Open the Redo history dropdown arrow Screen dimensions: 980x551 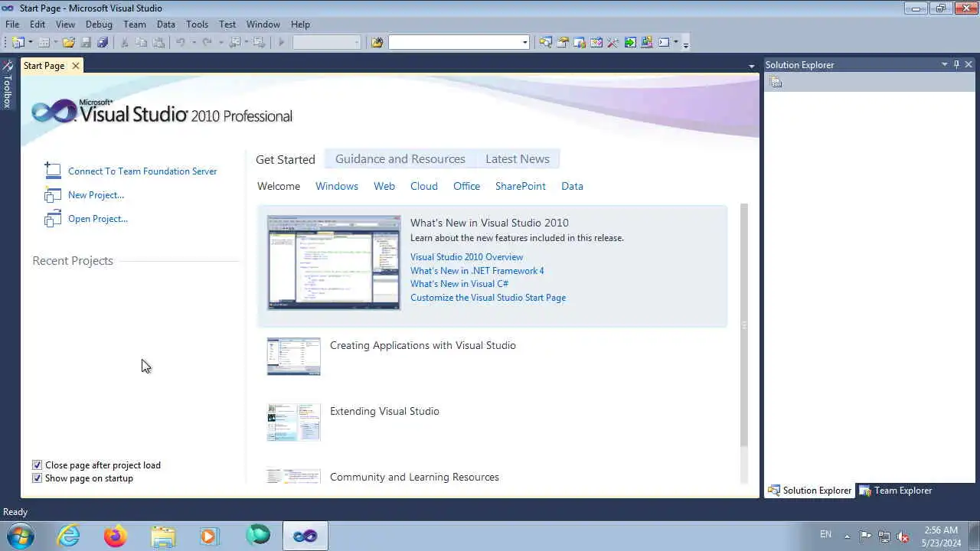(x=220, y=43)
